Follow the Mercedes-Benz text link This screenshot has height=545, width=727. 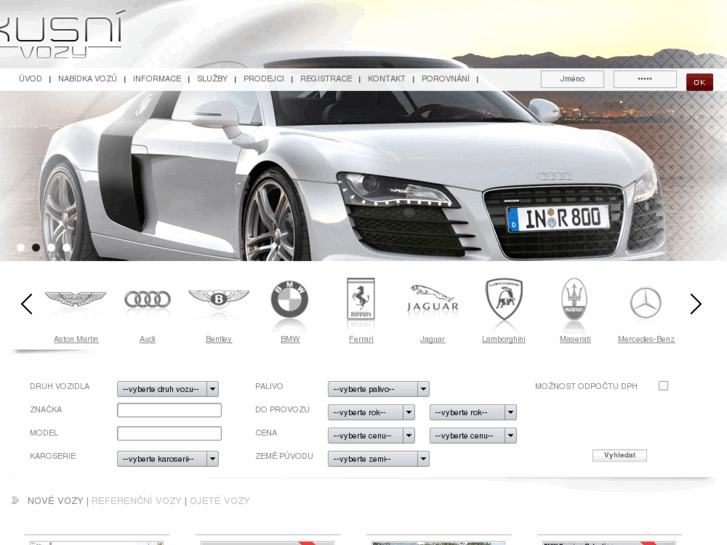646,339
